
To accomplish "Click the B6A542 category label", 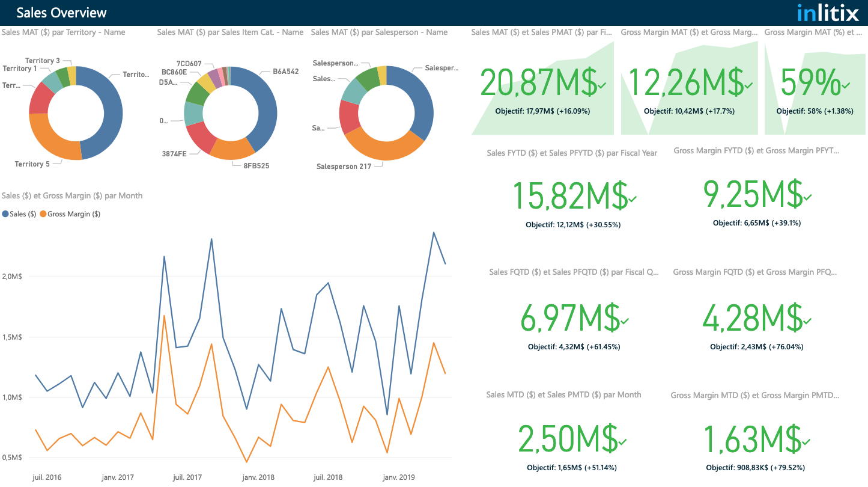I will click(286, 71).
